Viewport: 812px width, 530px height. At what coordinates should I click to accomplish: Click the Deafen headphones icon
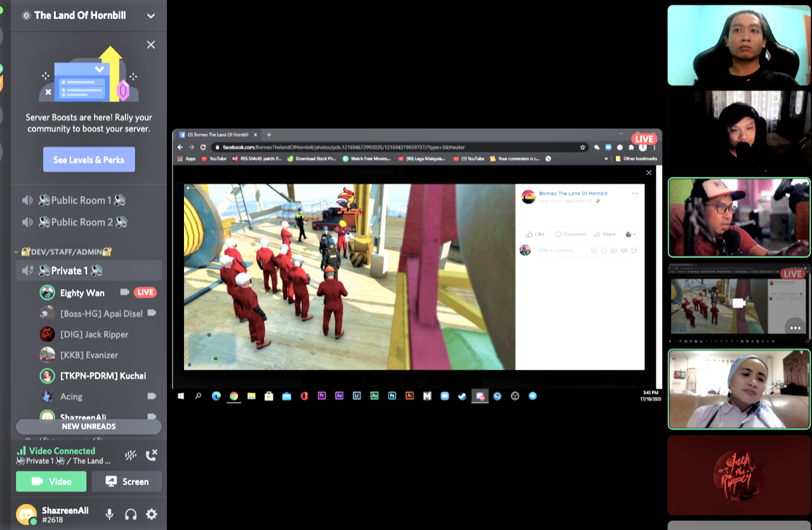pos(131,514)
